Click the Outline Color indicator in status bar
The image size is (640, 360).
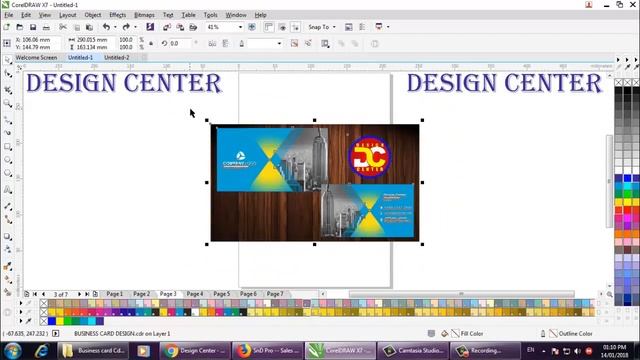pyautogui.click(x=571, y=334)
